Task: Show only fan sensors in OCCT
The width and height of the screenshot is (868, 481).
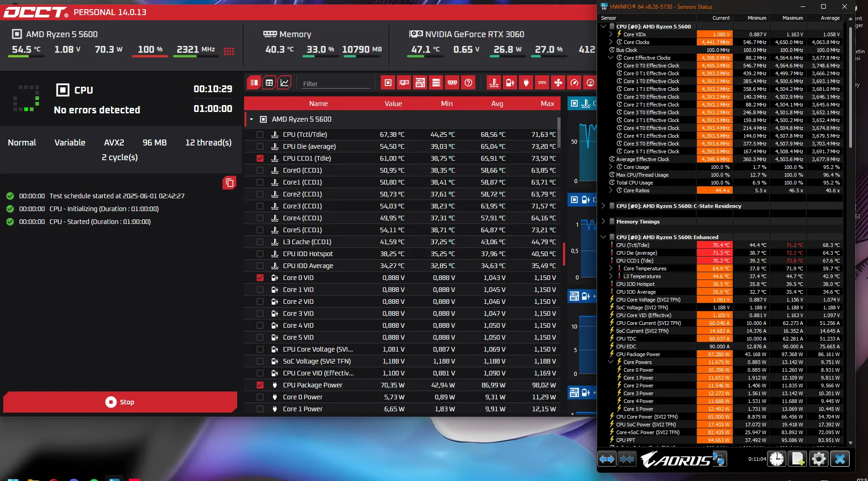Action: point(558,83)
